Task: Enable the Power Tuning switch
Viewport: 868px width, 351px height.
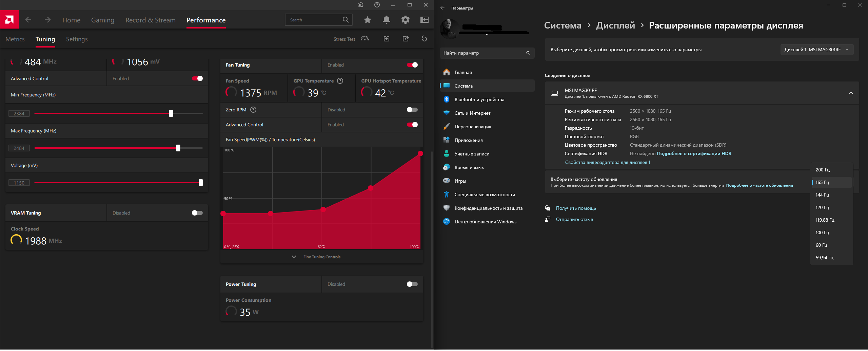Action: 412,284
